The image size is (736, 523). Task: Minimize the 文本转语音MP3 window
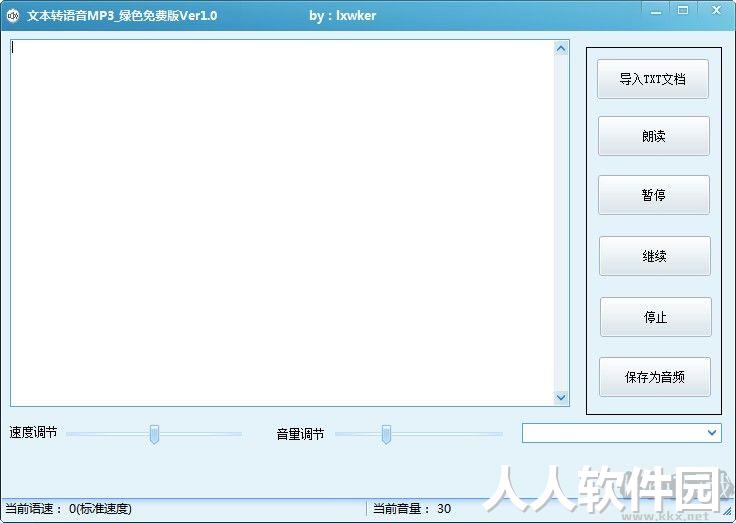tap(656, 11)
